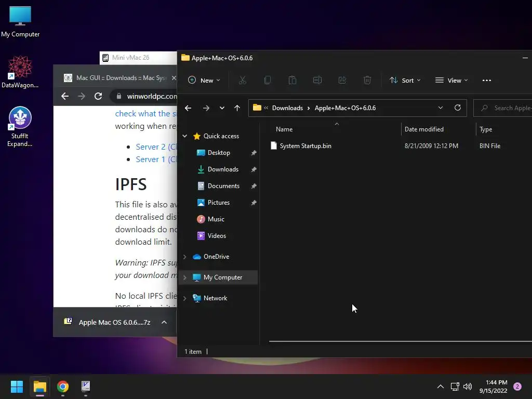The width and height of the screenshot is (532, 399).
Task: Click the BIN File type cell
Action: point(490,146)
